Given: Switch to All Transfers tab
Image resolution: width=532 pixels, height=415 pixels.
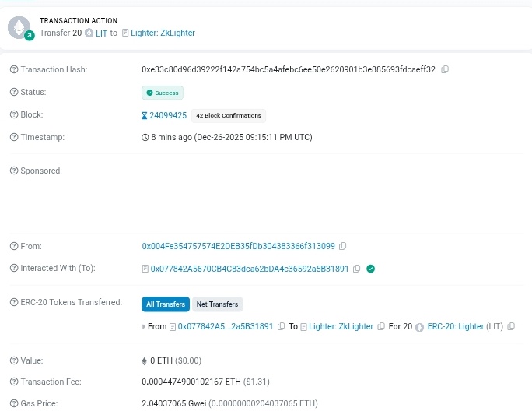Looking at the screenshot, I should (x=166, y=304).
